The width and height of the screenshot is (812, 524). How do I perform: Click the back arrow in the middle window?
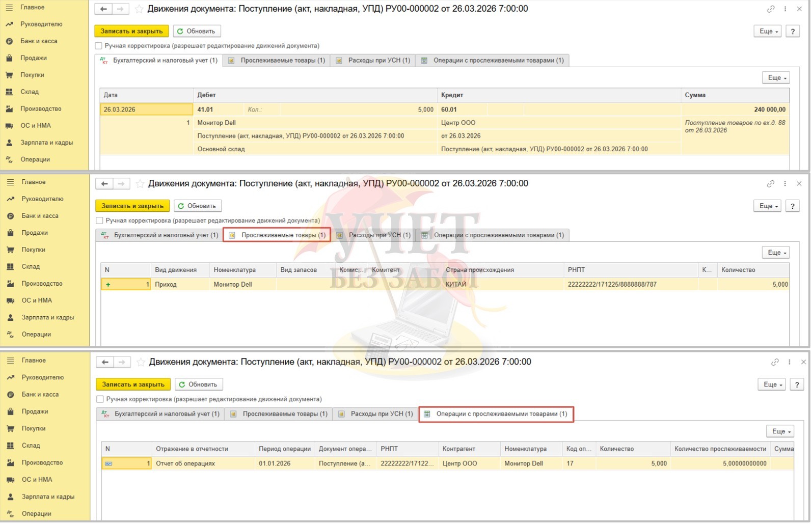[104, 184]
